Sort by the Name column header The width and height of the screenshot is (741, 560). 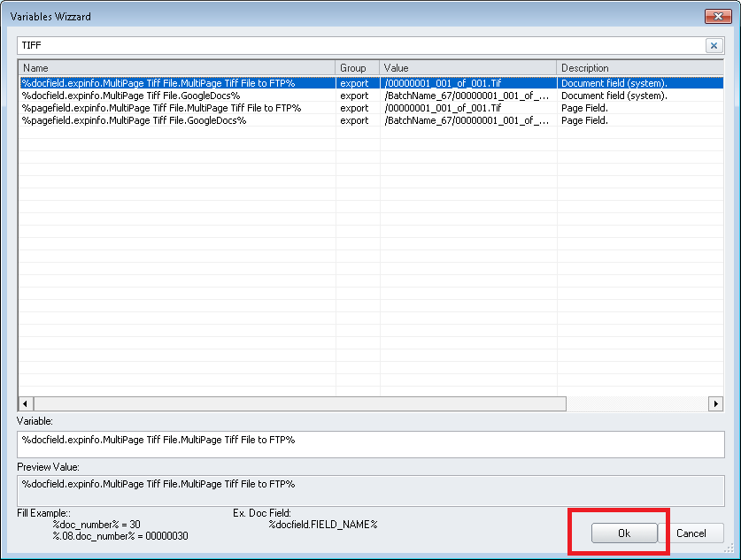click(x=177, y=68)
